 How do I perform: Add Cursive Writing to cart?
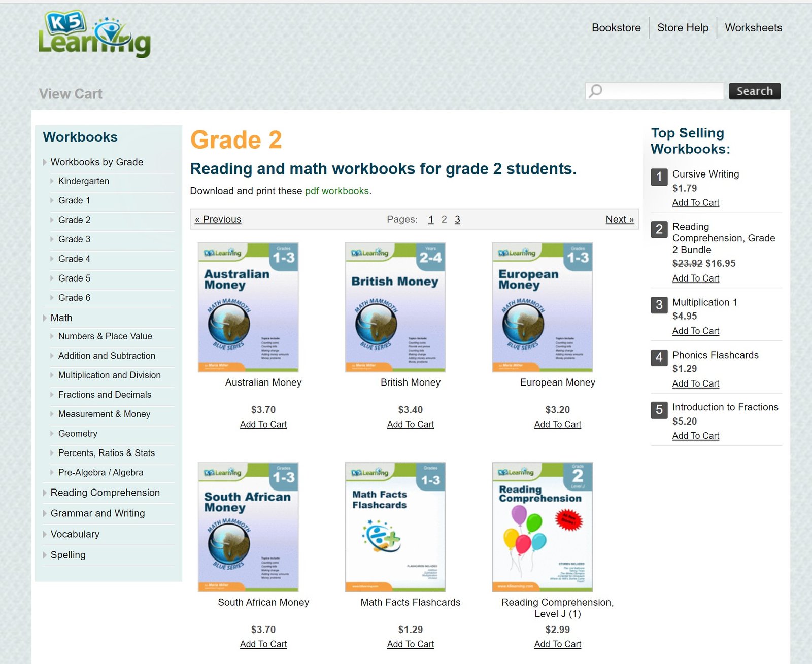[x=696, y=203]
